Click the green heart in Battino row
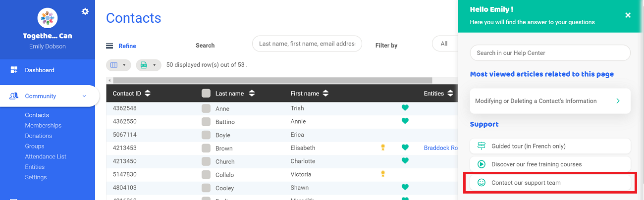This screenshot has height=200, width=644. [405, 121]
